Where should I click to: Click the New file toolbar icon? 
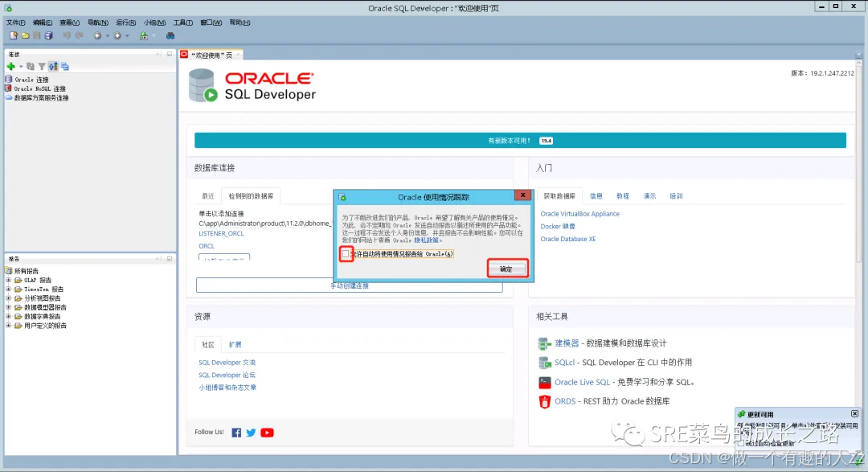[14, 35]
